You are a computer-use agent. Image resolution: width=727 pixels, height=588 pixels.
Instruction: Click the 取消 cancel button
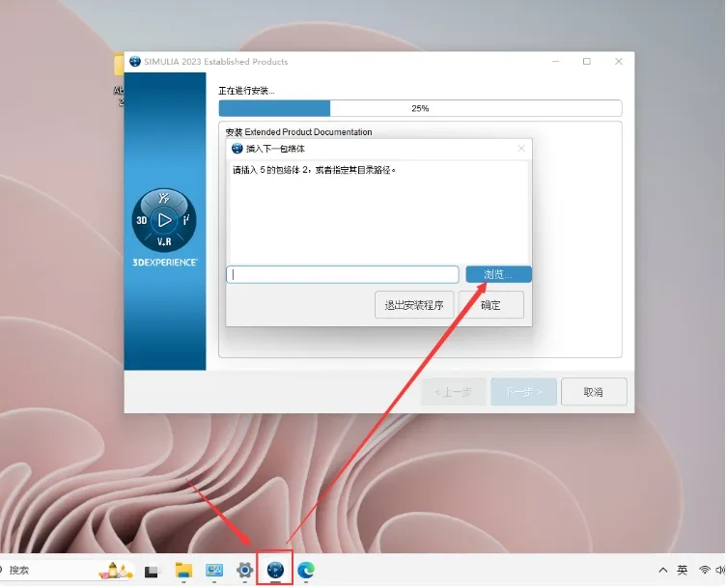pos(594,392)
